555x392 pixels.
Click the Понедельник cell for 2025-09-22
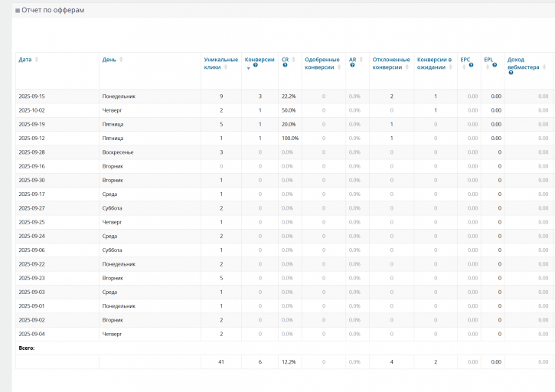pos(119,264)
